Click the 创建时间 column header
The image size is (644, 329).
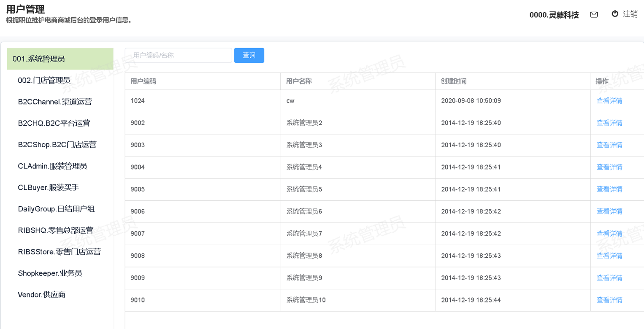tap(454, 81)
